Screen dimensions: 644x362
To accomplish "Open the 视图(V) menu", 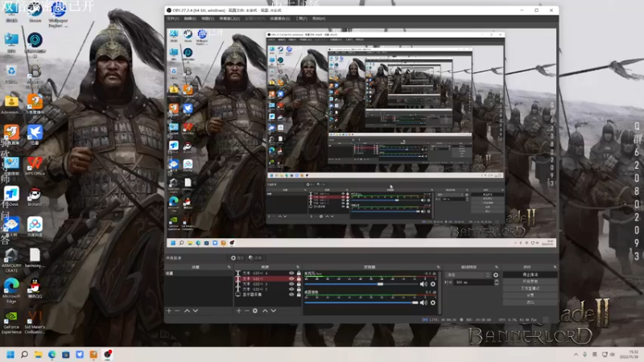I will click(208, 19).
